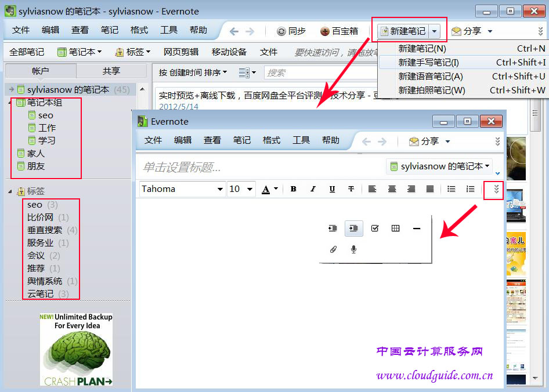Switch to the 共享 tab

tap(111, 71)
